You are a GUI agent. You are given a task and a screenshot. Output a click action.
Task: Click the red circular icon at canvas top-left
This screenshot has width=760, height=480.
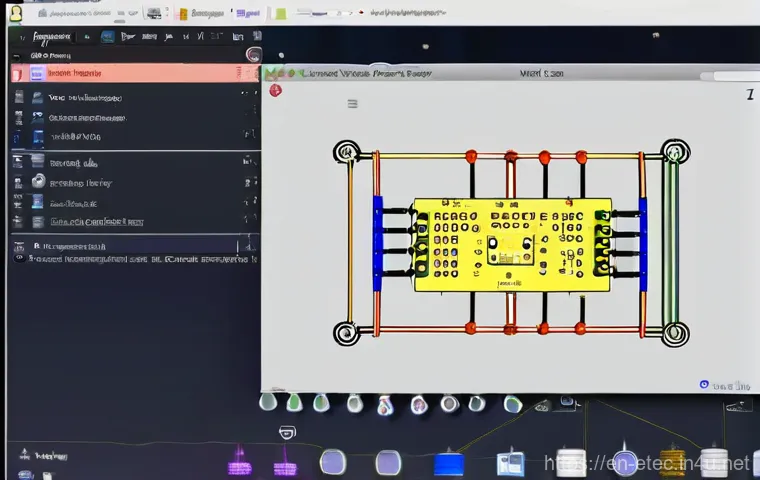[x=275, y=90]
